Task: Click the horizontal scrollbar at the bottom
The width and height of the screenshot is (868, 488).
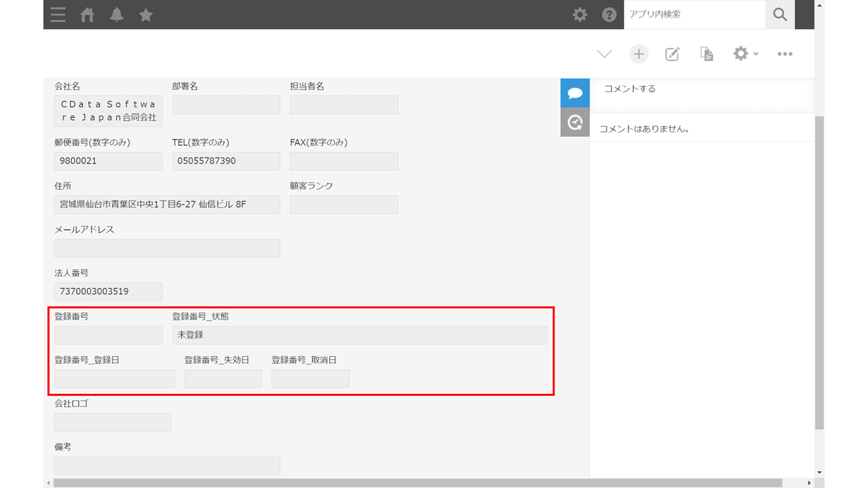Action: 418,483
